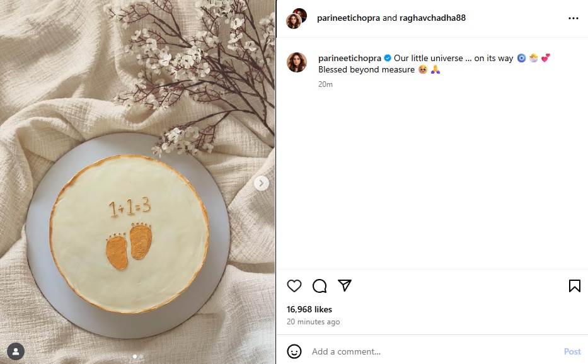Click parineetichopra profile picture beside caption
This screenshot has height=364, width=588.
pos(297,62)
